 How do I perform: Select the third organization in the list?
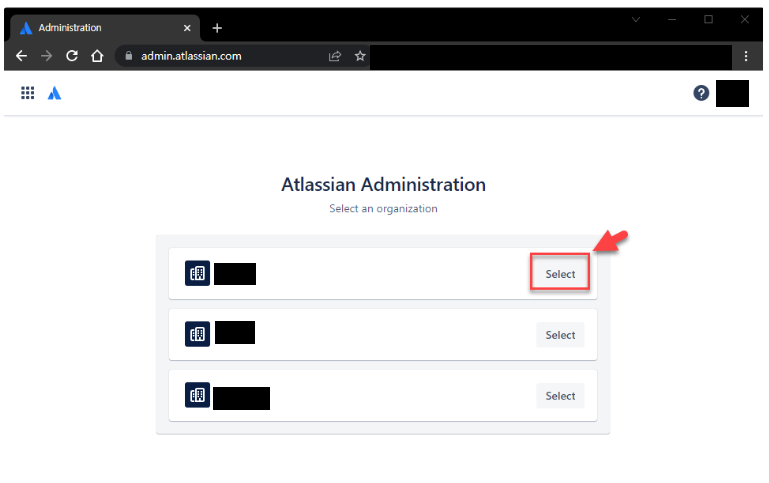pos(560,395)
